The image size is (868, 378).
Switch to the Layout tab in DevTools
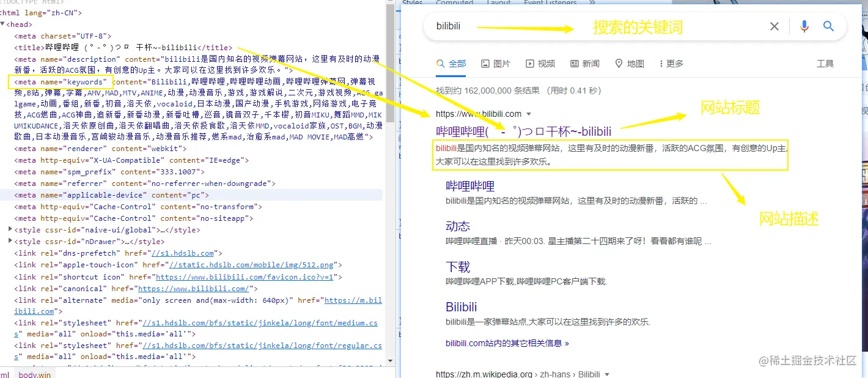(x=499, y=2)
